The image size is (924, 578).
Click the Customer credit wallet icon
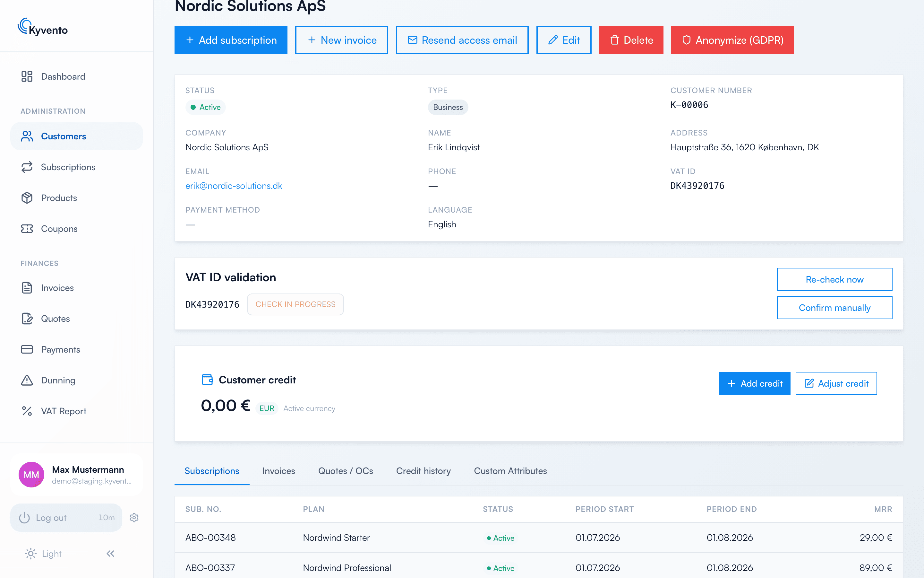tap(207, 380)
